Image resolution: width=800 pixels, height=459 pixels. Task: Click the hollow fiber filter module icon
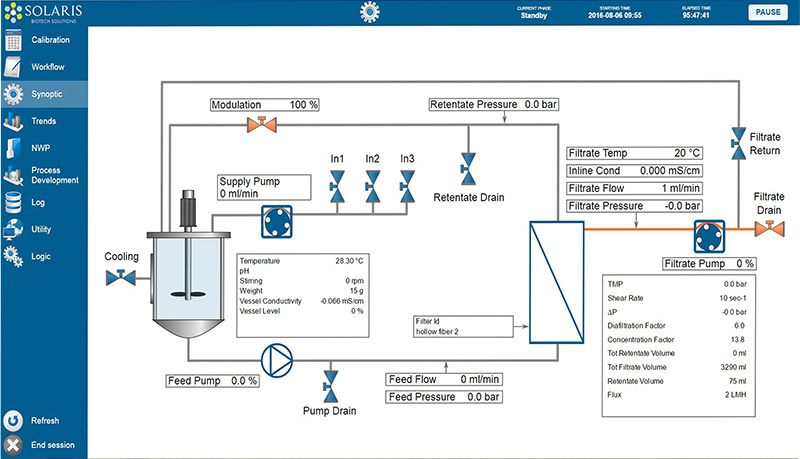coord(557,282)
